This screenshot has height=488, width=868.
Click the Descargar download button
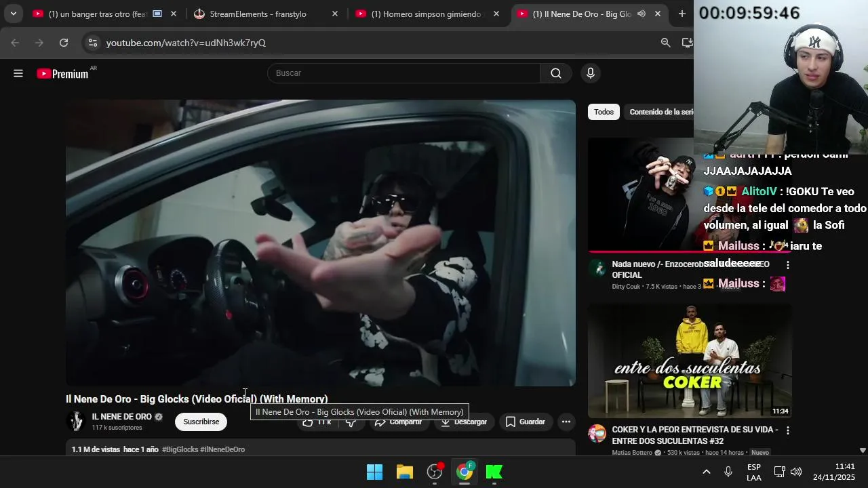pos(464,422)
